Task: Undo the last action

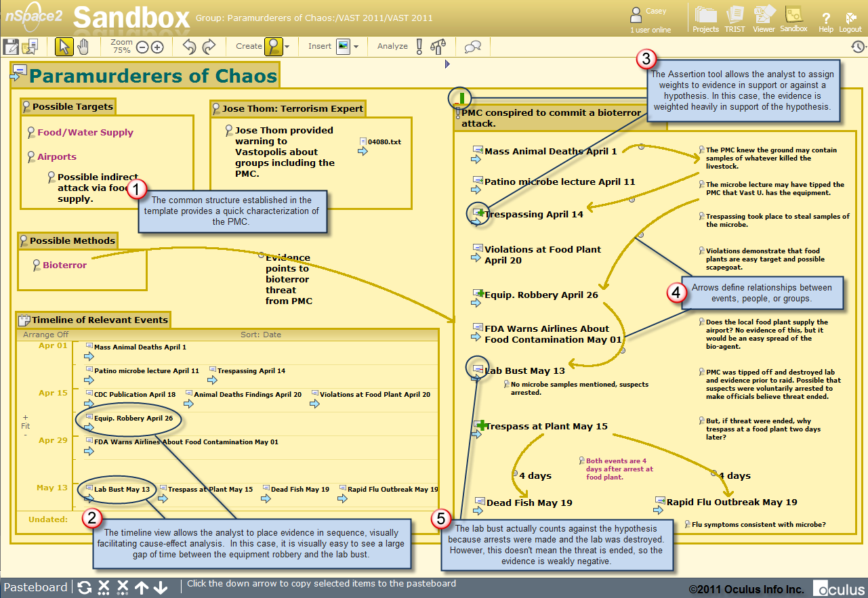Action: [x=190, y=47]
